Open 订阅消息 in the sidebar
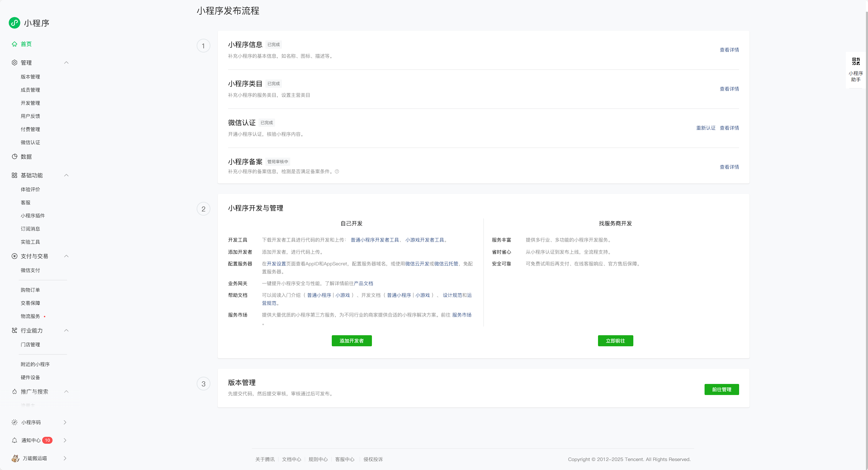 pyautogui.click(x=30, y=229)
